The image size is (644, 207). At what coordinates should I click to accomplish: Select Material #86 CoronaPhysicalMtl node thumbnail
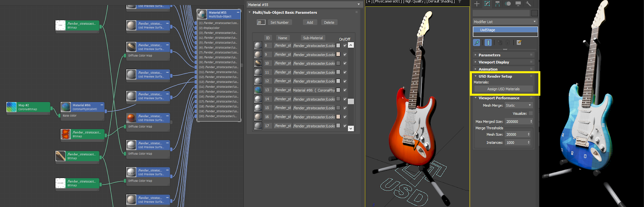click(66, 107)
